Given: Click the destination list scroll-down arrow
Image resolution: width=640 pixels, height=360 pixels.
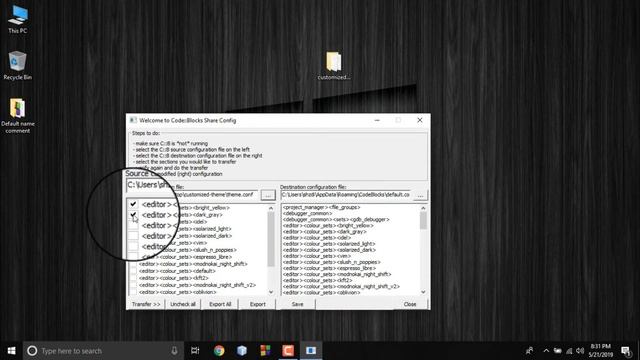Looking at the screenshot, I should (423, 292).
